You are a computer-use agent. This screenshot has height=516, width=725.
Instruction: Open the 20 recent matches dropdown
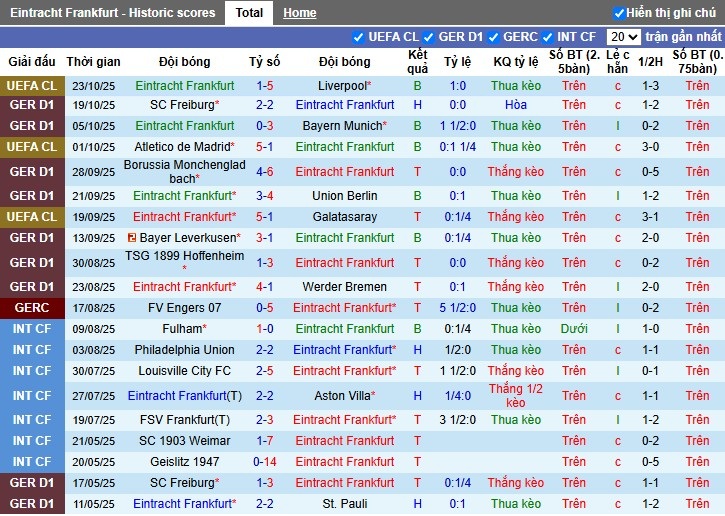point(624,37)
